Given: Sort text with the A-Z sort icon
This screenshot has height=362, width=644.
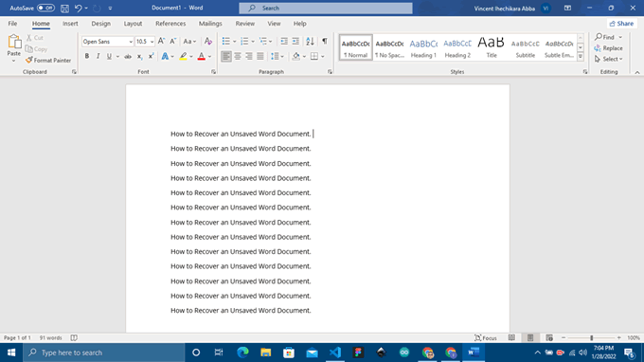Looking at the screenshot, I should [310, 41].
